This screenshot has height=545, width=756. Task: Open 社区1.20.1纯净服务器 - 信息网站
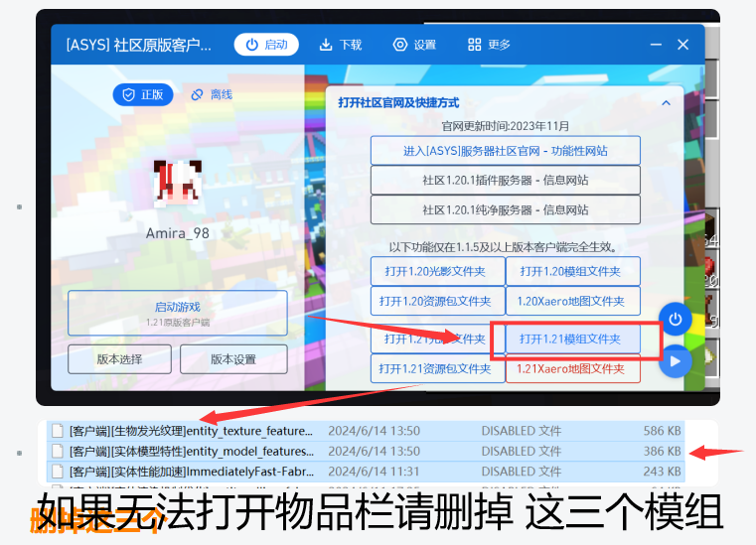tap(506, 209)
